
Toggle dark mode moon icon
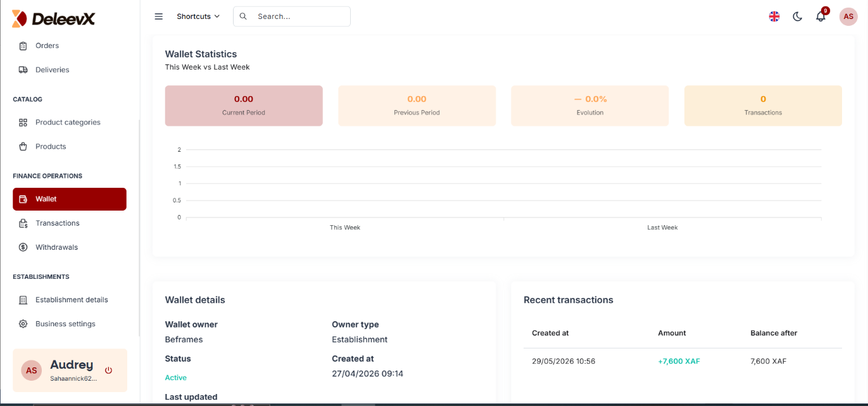pos(798,16)
